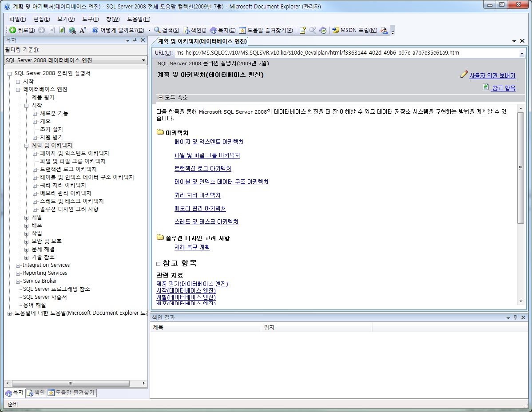Open the 보기(V) menu
Viewport: 532px width, 412px height.
click(x=66, y=19)
